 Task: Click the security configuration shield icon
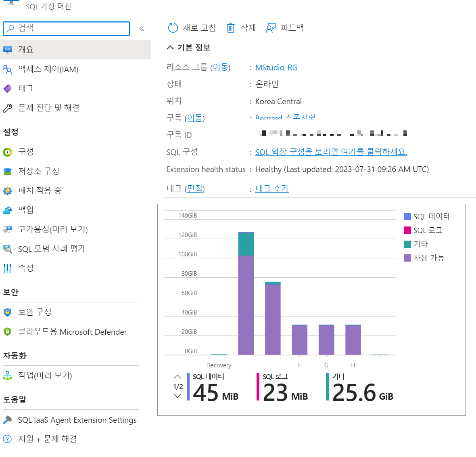[x=8, y=312]
